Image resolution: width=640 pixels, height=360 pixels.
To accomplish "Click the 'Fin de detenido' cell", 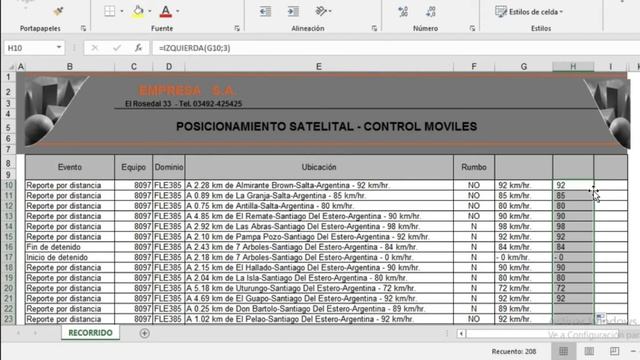I will [70, 247].
